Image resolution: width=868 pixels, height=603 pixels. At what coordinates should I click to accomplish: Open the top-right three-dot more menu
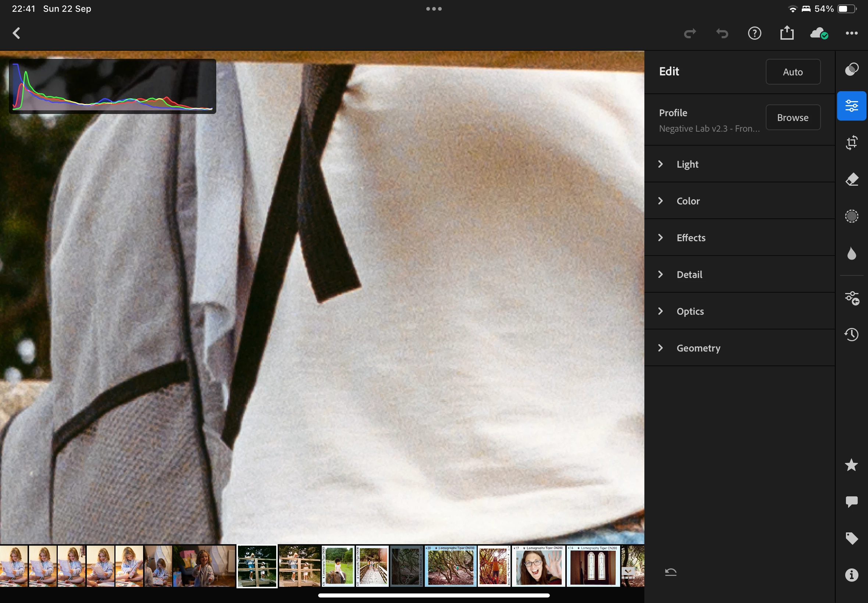[x=851, y=33]
